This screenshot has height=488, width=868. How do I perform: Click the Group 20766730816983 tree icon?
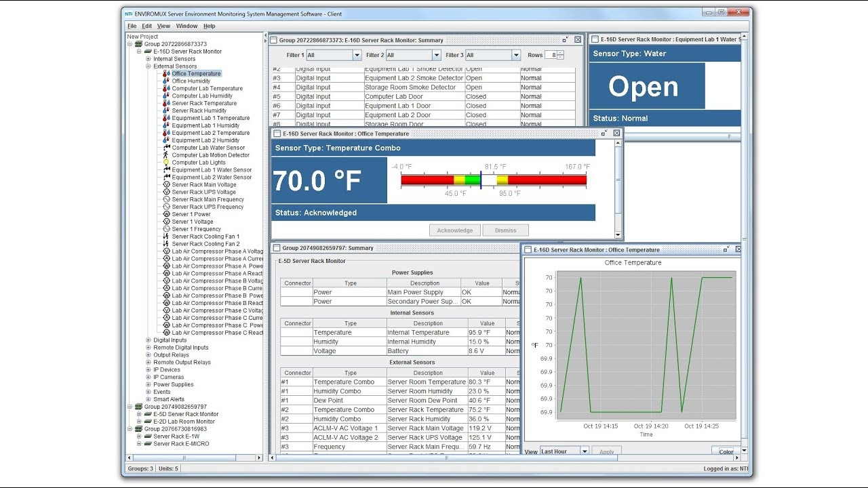(138, 429)
